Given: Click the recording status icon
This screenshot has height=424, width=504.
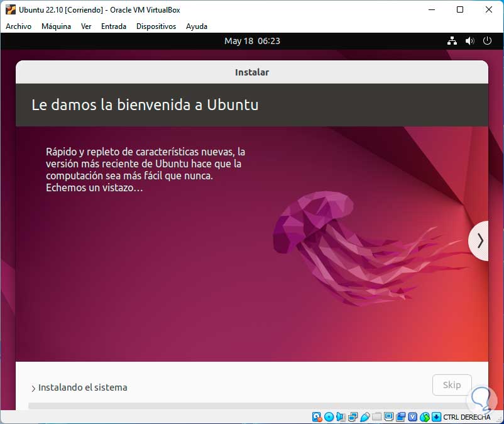Looking at the screenshot, I should click(x=401, y=417).
